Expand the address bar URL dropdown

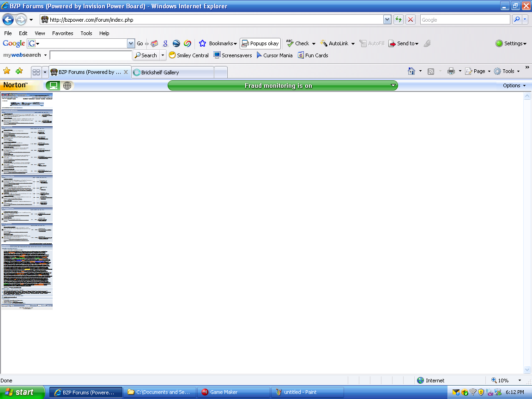pyautogui.click(x=387, y=20)
